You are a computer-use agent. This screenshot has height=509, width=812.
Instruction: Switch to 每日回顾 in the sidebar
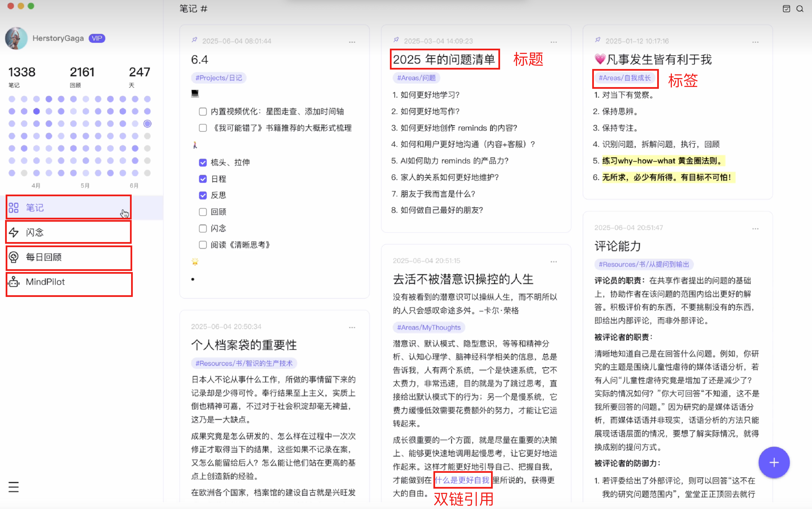coord(44,257)
